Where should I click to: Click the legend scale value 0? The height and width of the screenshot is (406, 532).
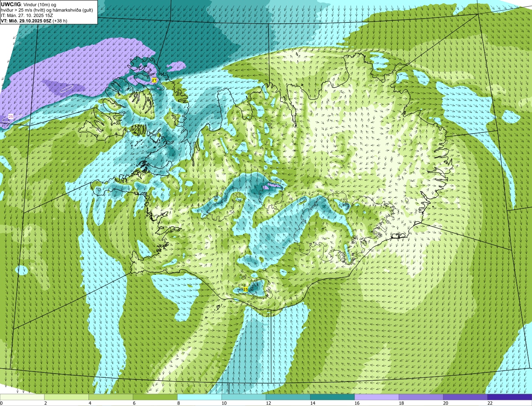click(1, 403)
